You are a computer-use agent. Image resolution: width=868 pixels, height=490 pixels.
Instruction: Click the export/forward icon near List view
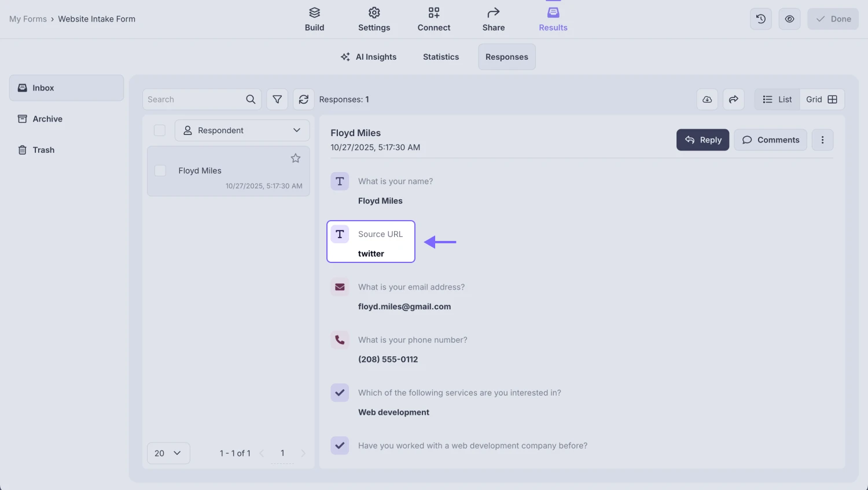click(733, 99)
